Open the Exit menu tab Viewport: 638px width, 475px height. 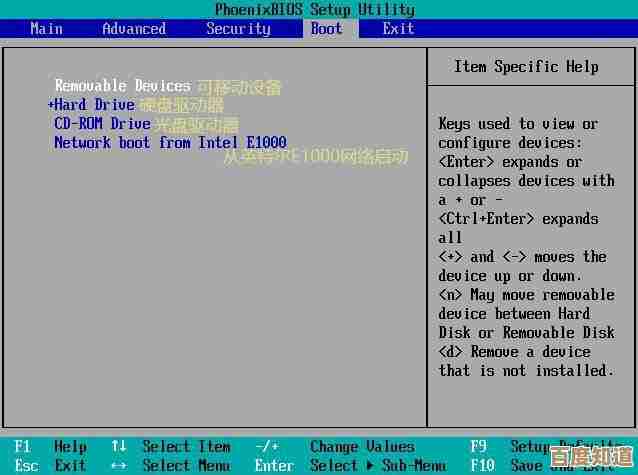coord(398,28)
